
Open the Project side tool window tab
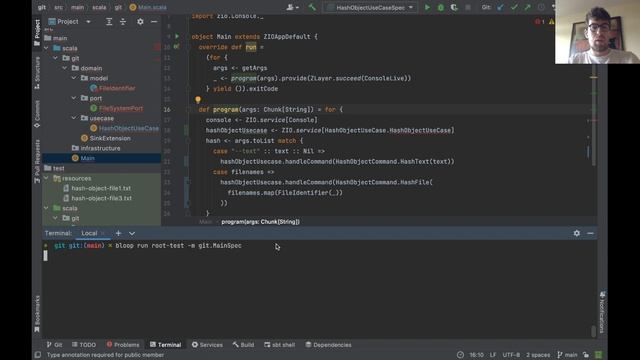pos(37,32)
